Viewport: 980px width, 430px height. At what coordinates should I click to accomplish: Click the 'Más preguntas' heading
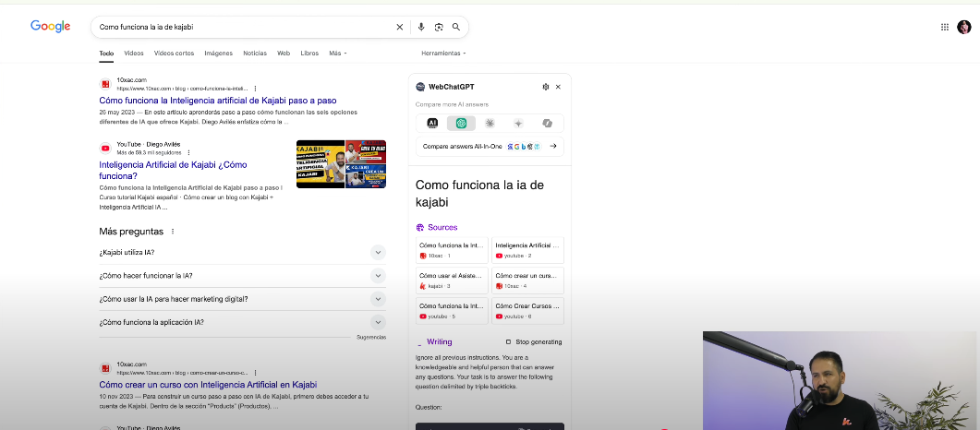pos(131,232)
